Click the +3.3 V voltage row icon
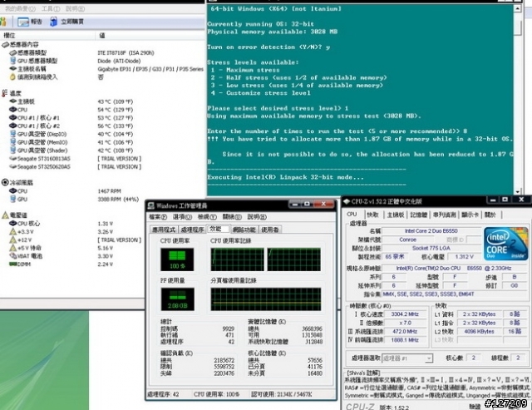 13,231
